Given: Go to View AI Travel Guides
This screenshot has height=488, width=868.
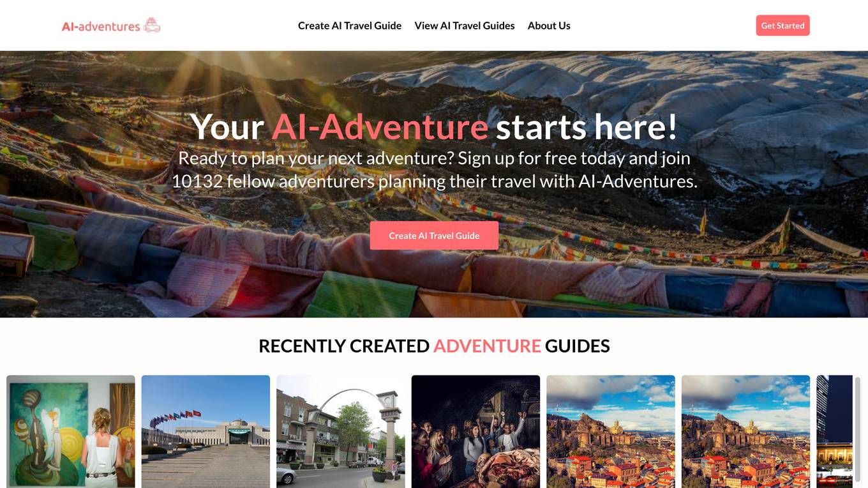Looking at the screenshot, I should tap(465, 26).
